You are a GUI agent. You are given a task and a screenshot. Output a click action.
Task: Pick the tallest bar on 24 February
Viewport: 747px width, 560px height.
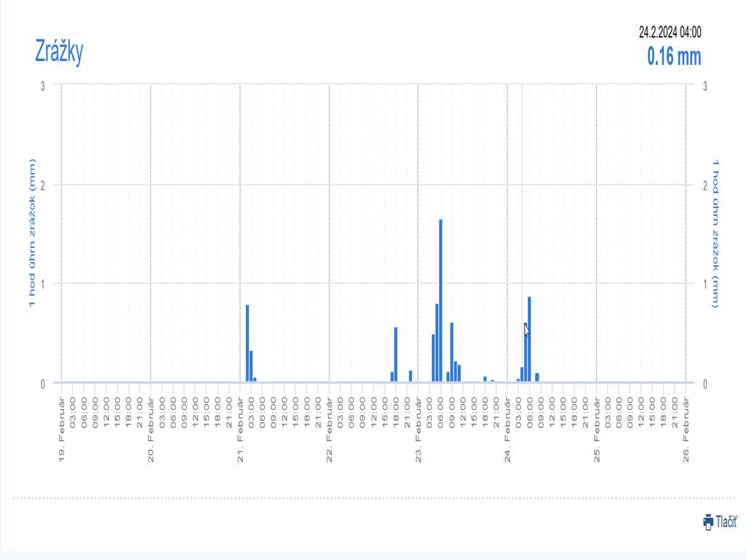pyautogui.click(x=530, y=339)
